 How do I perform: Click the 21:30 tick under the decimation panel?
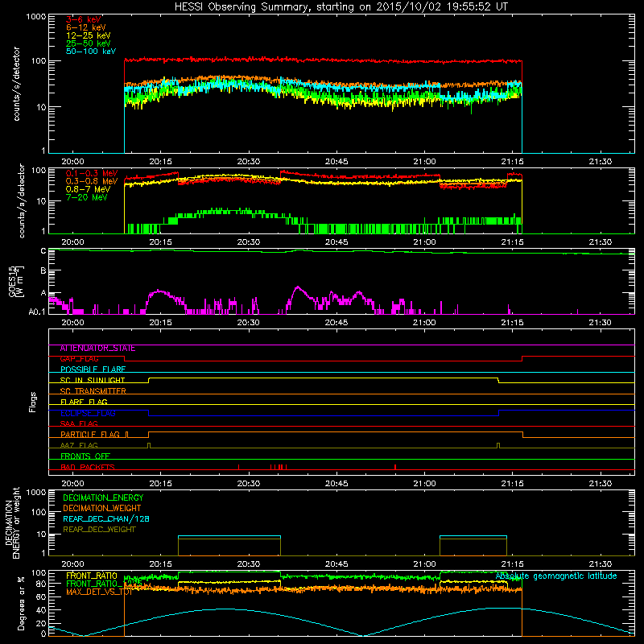point(600,564)
